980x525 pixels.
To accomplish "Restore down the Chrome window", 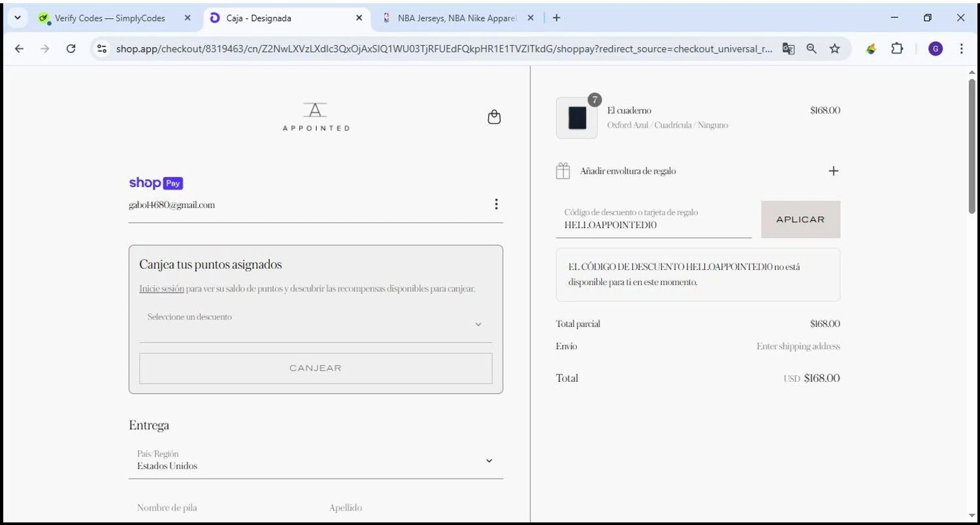I will click(927, 18).
